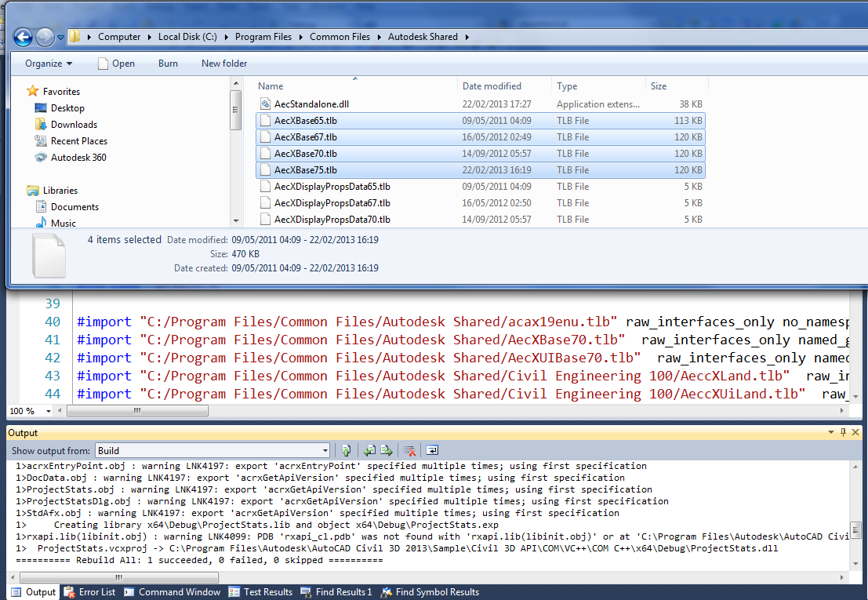
Task: Clear all Output pane text
Action: (409, 450)
